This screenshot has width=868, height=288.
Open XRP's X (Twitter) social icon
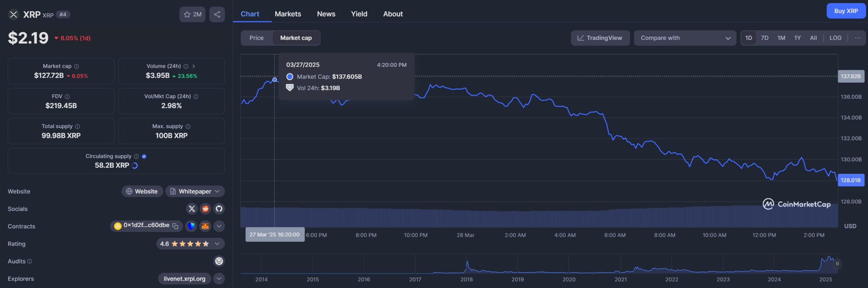(x=192, y=209)
